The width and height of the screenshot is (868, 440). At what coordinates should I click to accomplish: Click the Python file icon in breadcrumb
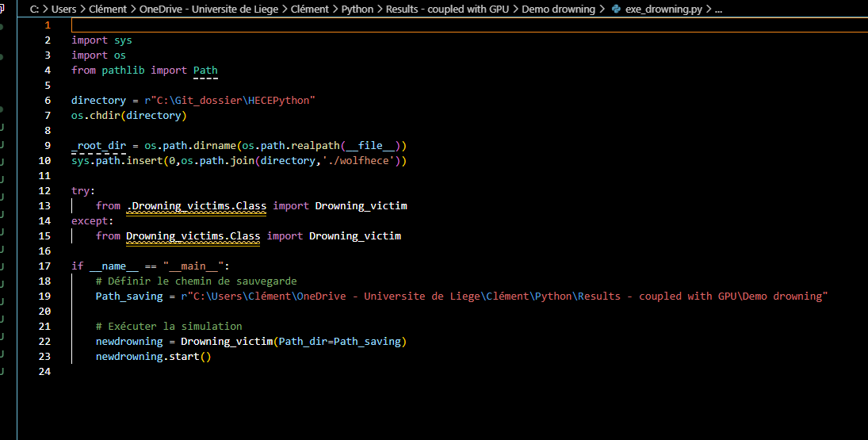click(616, 10)
